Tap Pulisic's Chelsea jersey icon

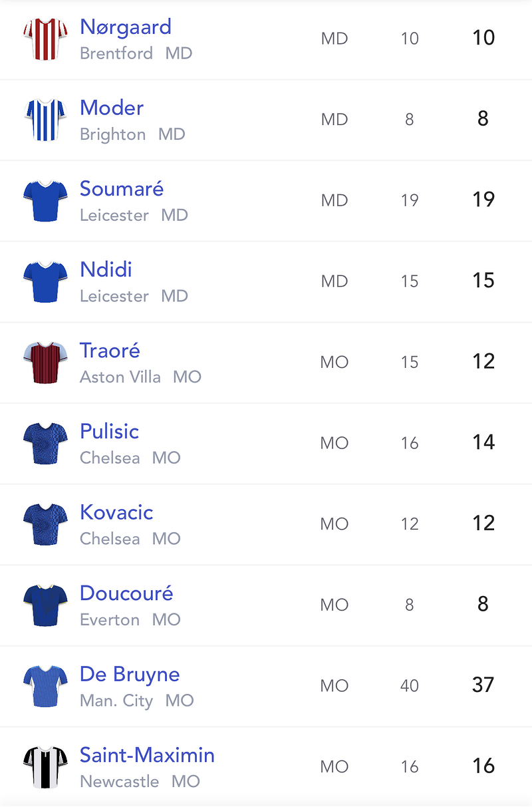coord(45,443)
